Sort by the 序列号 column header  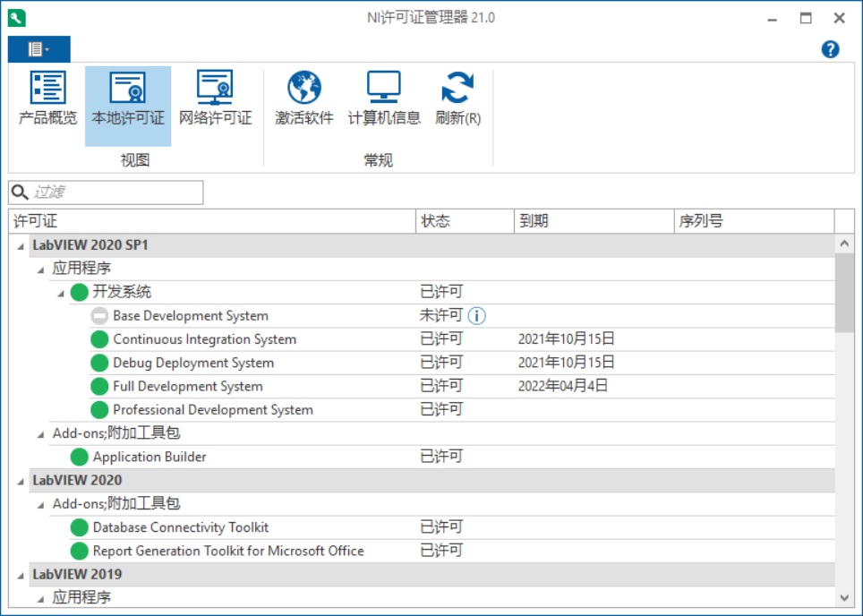tap(754, 221)
